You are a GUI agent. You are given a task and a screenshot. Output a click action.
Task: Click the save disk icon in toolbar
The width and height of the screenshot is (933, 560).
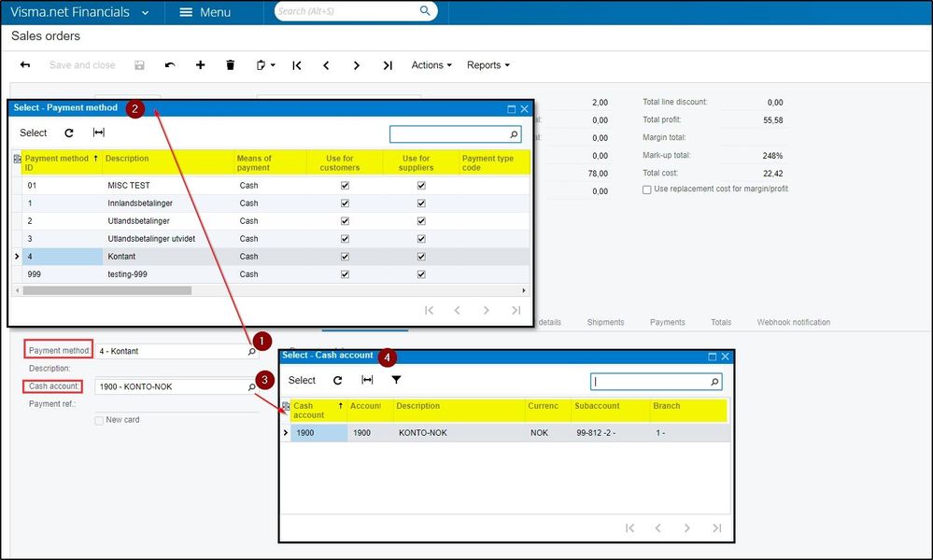[x=139, y=64]
